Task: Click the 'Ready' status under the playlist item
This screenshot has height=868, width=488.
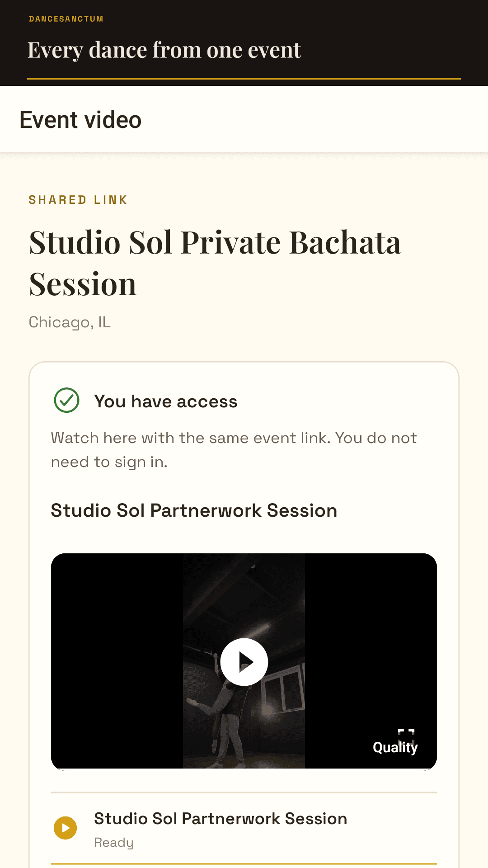Action: pyautogui.click(x=114, y=843)
